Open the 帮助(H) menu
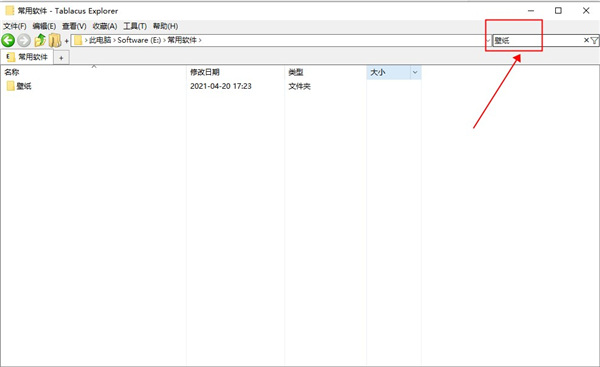 (165, 26)
